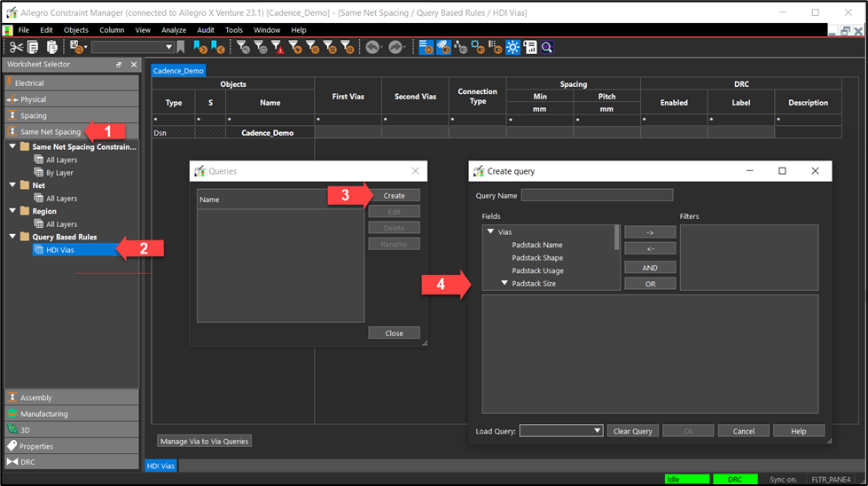Click the blue tag toggle toolbar icon
The image size is (868, 486).
pos(443,48)
